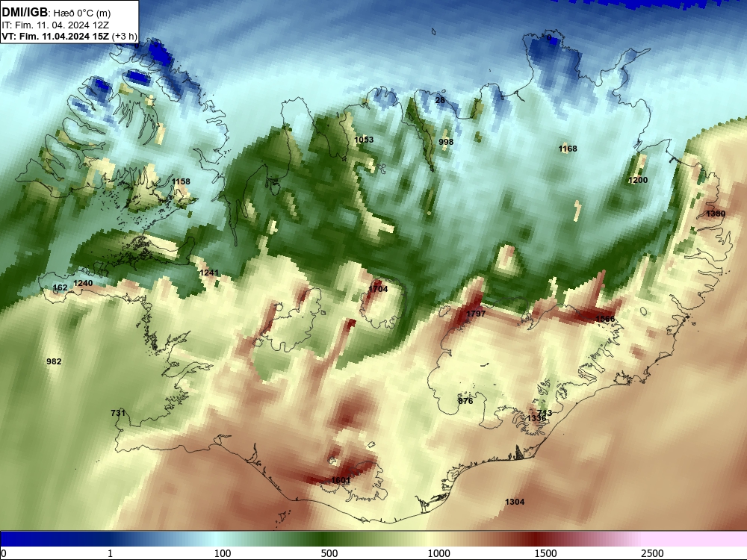Click the 2500 tick on the color scale
747x560 pixels.
pyautogui.click(x=652, y=553)
